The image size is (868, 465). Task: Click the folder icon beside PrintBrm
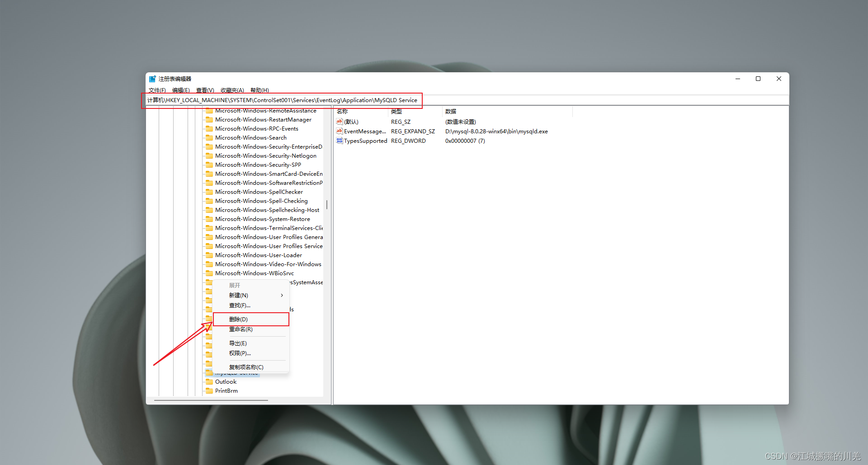pyautogui.click(x=209, y=391)
